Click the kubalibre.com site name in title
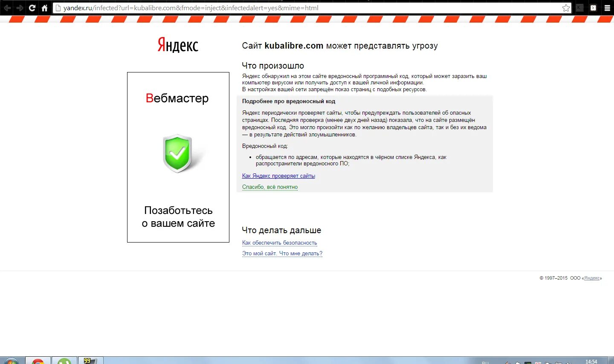The image size is (614, 364). 294,46
